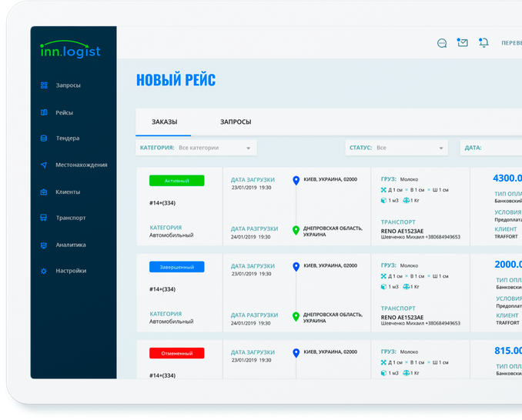522x420 pixels.
Task: Click weight icon in Отмененный order
Action: 407,373
